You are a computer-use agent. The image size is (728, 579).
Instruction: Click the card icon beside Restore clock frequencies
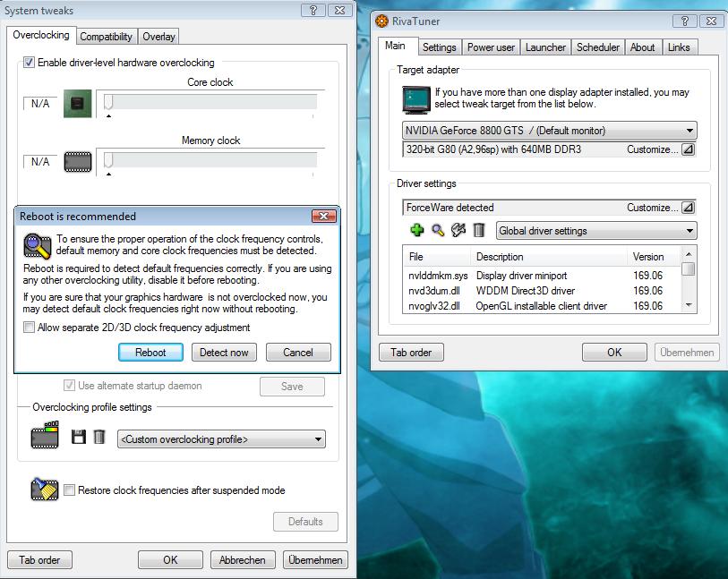(x=45, y=490)
